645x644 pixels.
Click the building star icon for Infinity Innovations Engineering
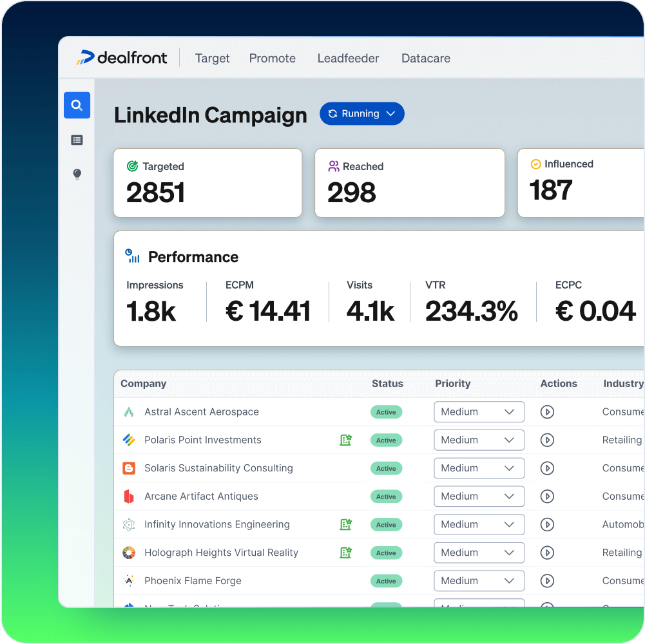coord(345,524)
